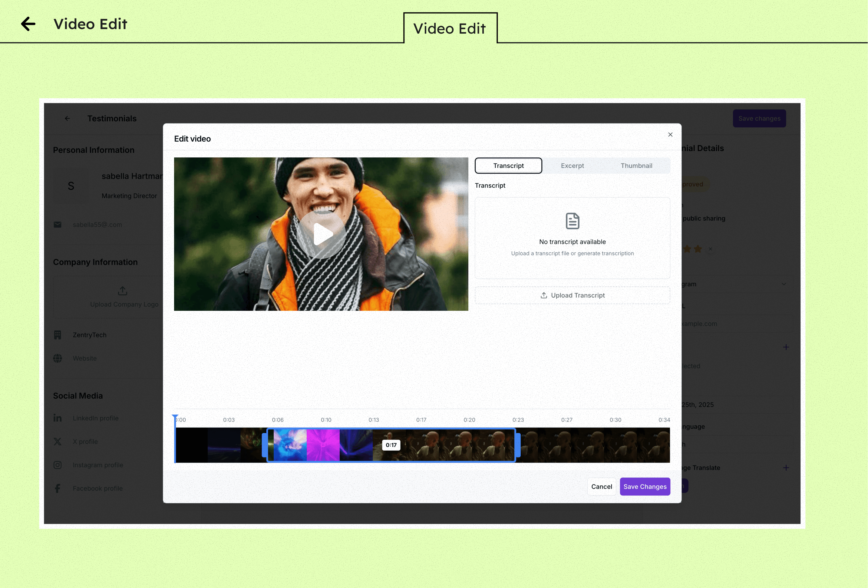Switch to the Excerpt tab
Image resolution: width=868 pixels, height=588 pixels.
tap(572, 166)
